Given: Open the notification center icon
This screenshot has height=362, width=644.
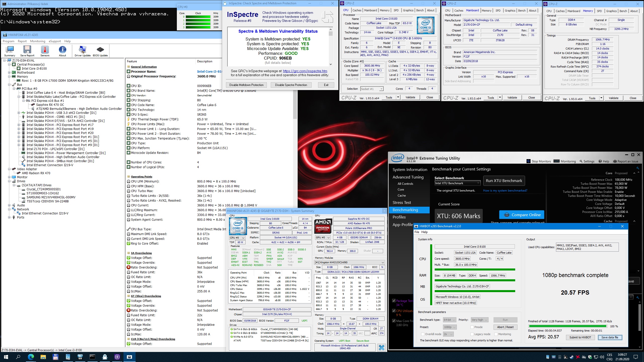Looking at the screenshot, I should pos(636,357).
